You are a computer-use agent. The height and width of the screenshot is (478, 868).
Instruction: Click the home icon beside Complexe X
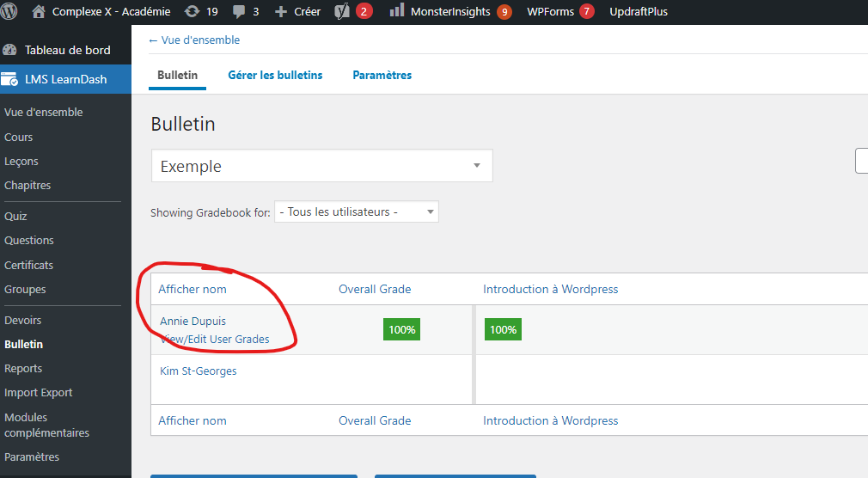[38, 11]
